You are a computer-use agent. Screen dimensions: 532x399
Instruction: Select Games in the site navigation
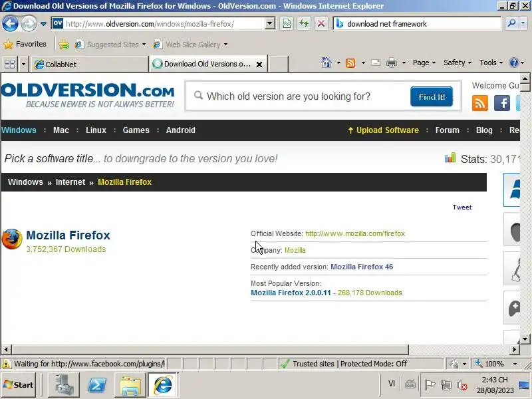point(136,130)
